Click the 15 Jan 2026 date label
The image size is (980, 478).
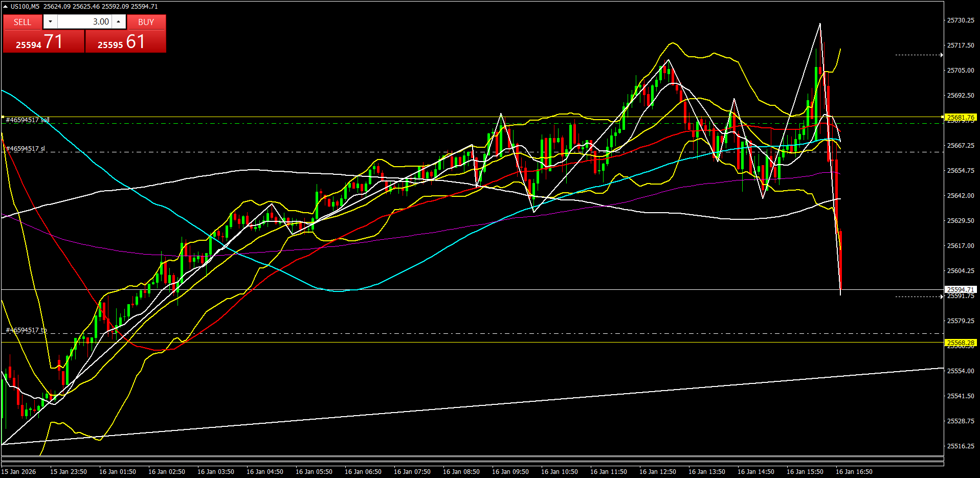[19, 471]
